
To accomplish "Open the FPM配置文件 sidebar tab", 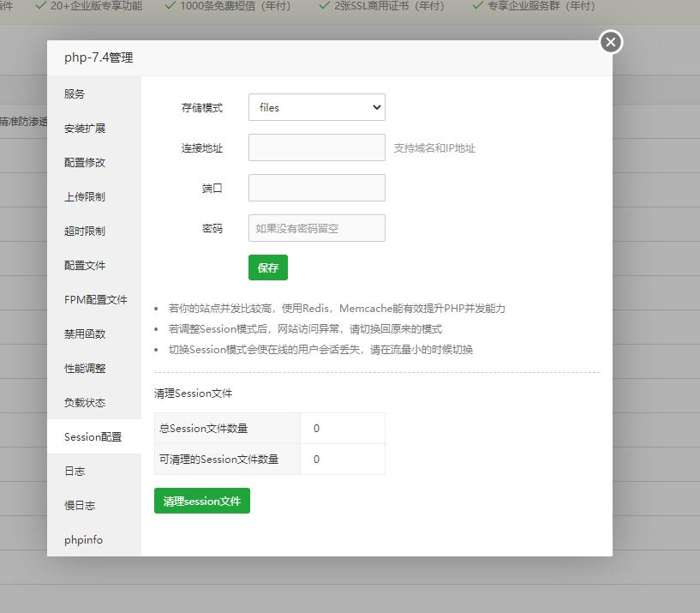I will tap(93, 300).
